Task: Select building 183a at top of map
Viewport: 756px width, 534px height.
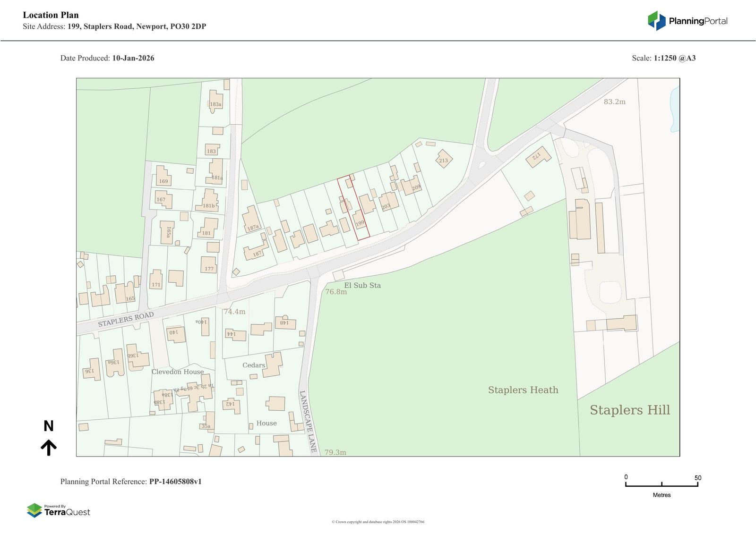Action: [x=215, y=103]
